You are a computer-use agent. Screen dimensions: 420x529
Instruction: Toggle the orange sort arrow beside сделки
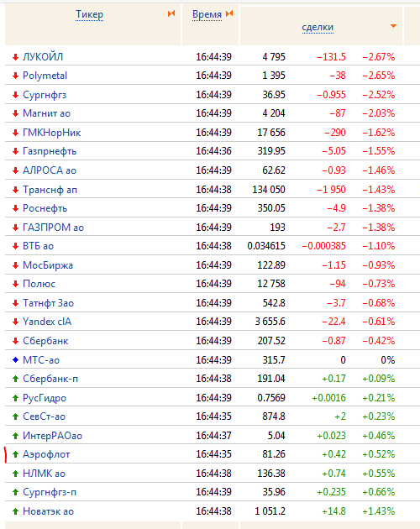(393, 26)
